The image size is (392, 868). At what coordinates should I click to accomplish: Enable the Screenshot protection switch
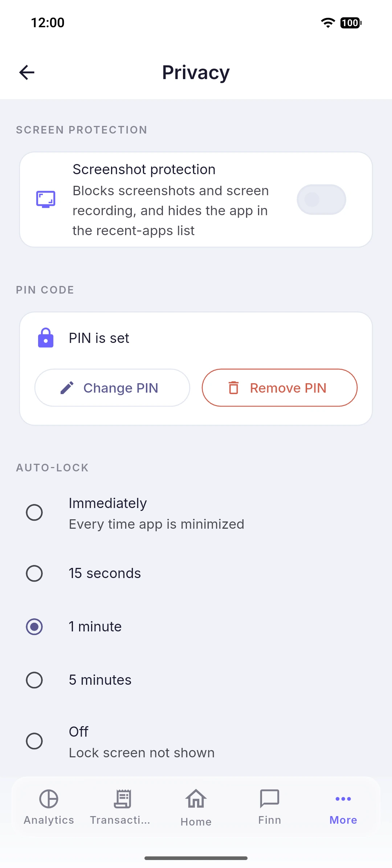click(x=321, y=200)
